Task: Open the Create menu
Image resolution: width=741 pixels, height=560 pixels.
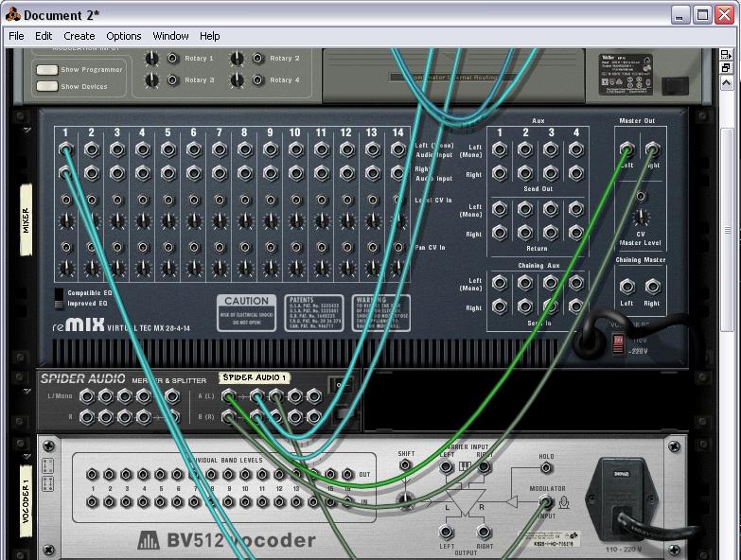Action: click(79, 36)
